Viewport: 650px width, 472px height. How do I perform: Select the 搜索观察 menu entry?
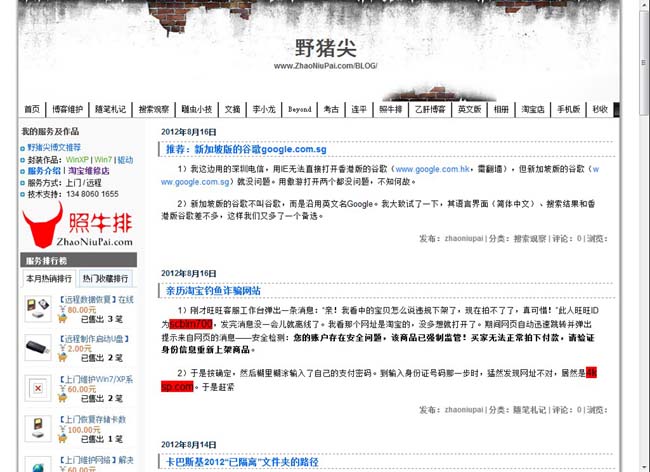pyautogui.click(x=153, y=109)
